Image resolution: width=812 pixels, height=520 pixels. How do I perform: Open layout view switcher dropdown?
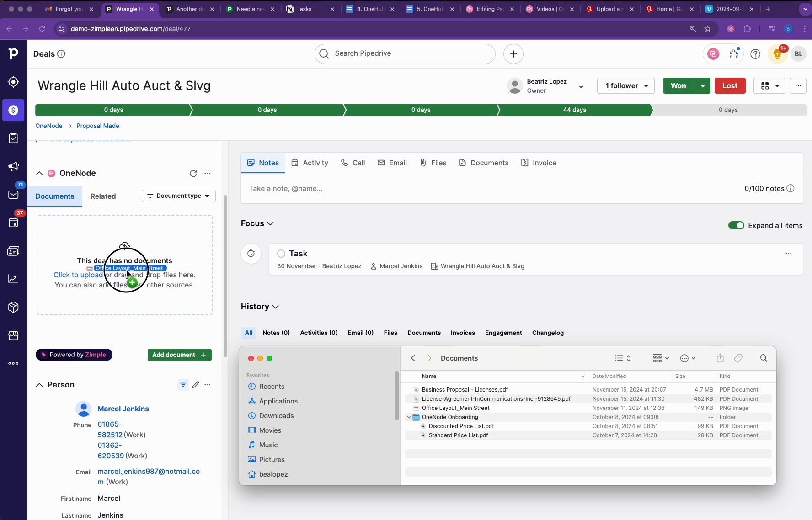769,86
